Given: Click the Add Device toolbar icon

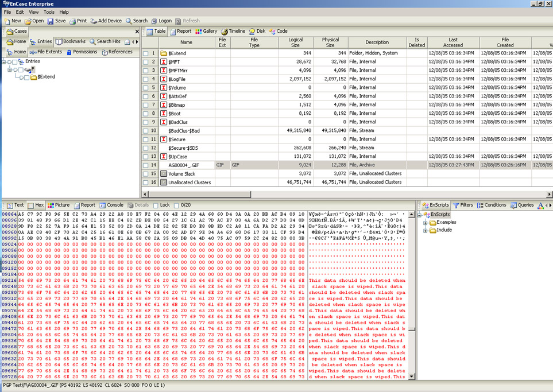Looking at the screenshot, I should tap(94, 21).
